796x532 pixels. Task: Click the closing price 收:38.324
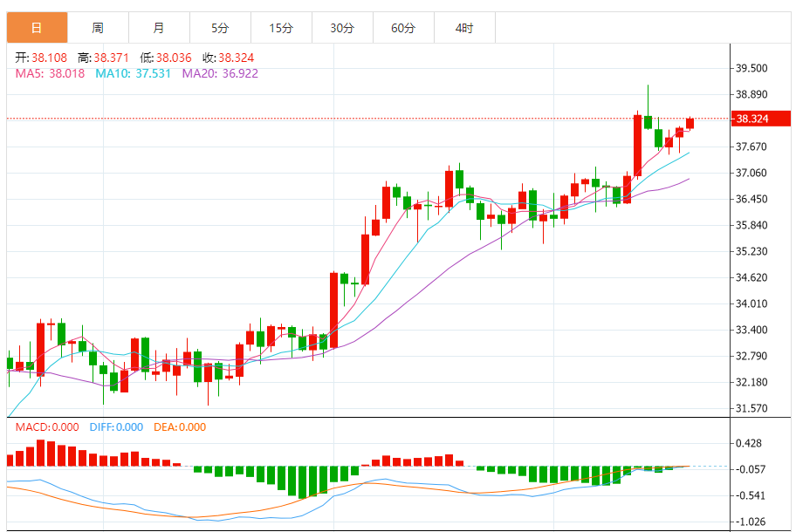click(228, 58)
